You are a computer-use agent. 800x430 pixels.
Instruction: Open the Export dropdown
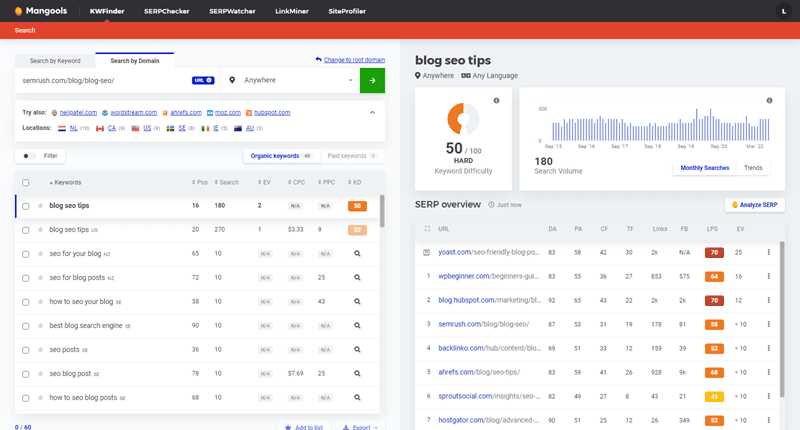point(360,426)
